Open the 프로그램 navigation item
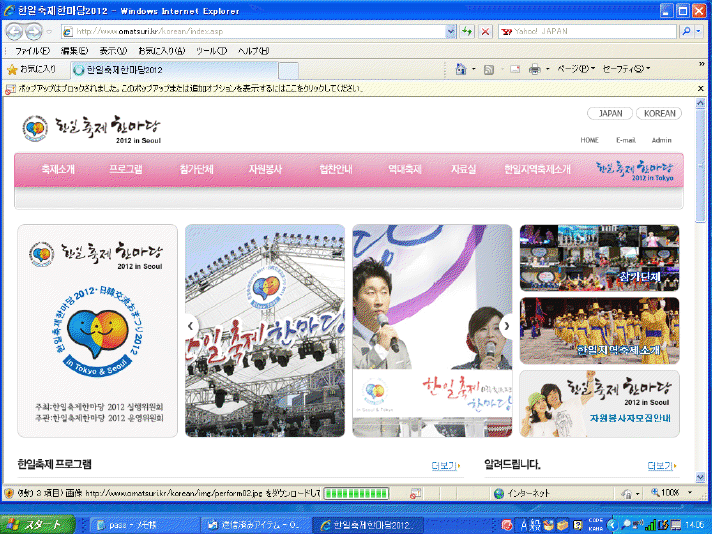712x534 pixels. [x=126, y=169]
